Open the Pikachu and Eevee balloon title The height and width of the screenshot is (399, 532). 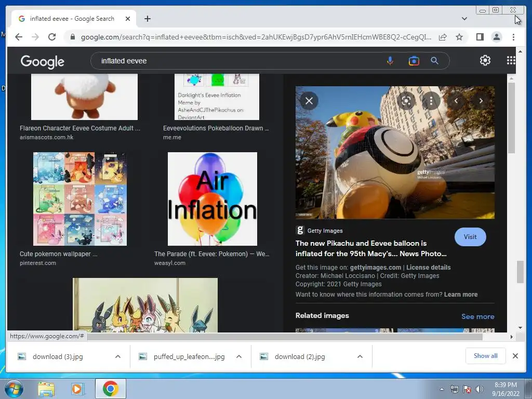[371, 248]
